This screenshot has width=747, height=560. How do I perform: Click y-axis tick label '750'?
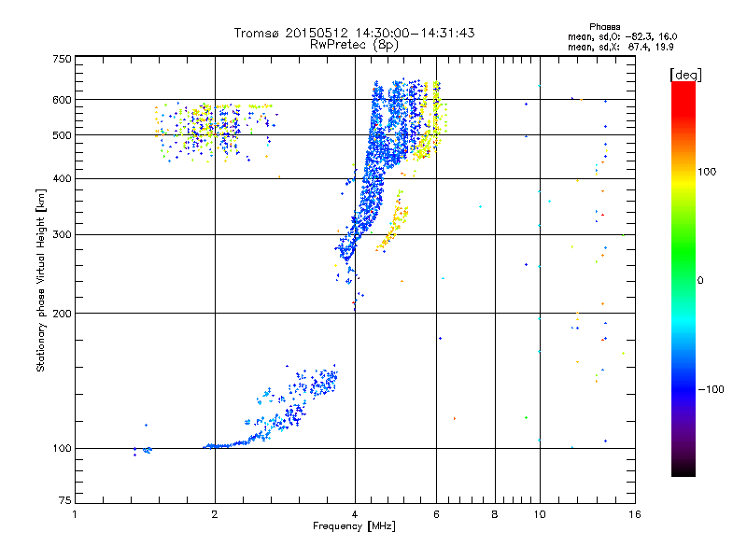[62, 59]
